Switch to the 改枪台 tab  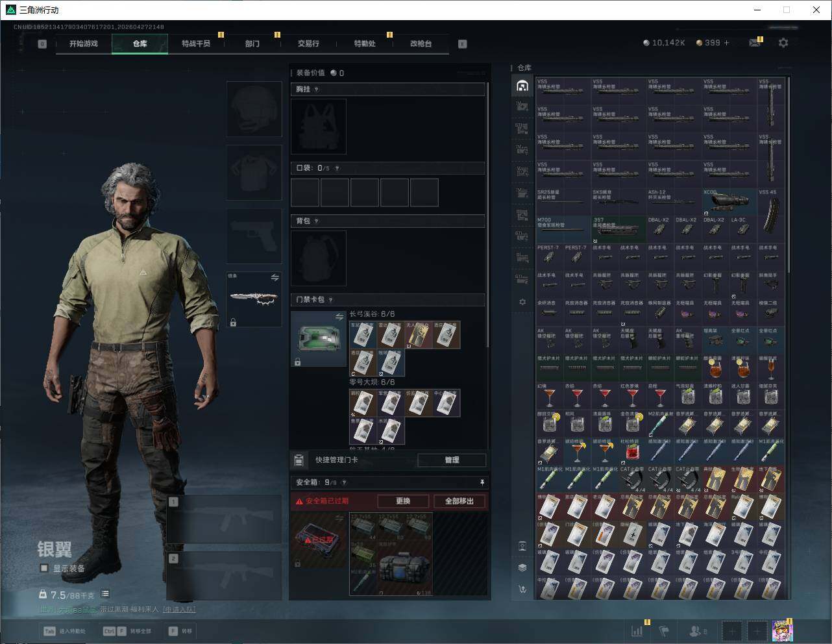[x=421, y=43]
